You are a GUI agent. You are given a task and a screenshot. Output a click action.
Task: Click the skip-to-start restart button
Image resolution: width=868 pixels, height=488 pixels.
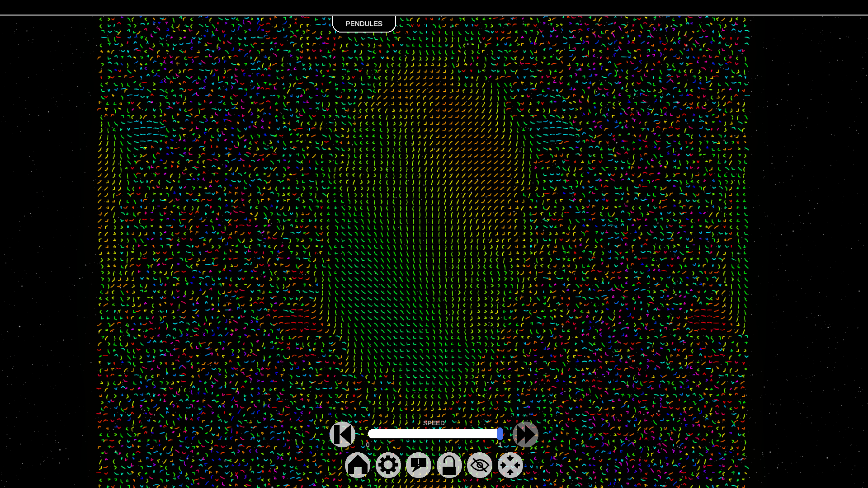click(342, 434)
